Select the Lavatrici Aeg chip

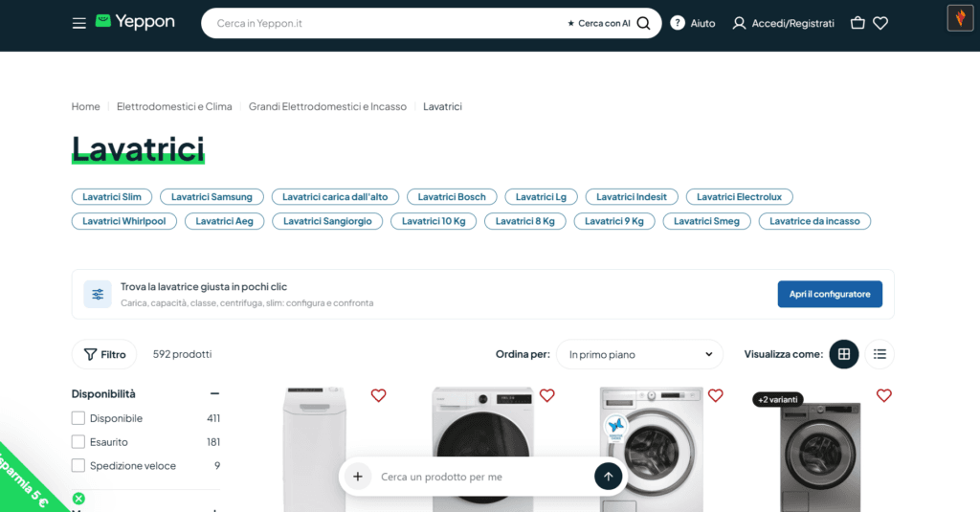click(x=224, y=221)
